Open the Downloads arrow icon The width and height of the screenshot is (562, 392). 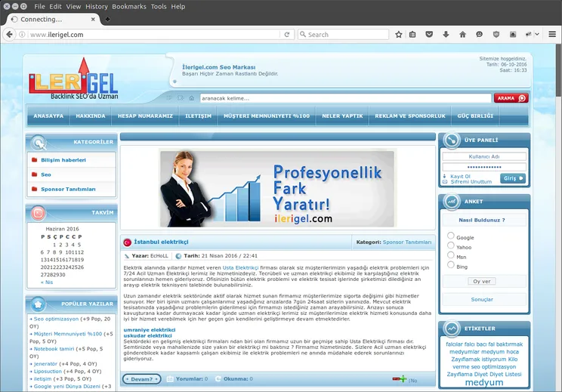click(445, 35)
